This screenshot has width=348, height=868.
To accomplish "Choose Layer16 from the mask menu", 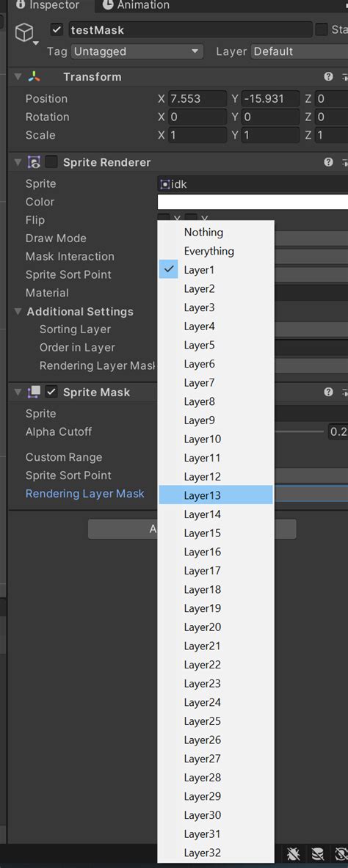I will tap(216, 552).
